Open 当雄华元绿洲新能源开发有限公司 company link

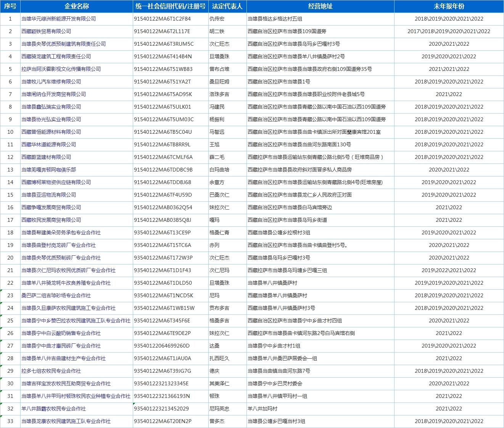click(x=59, y=19)
